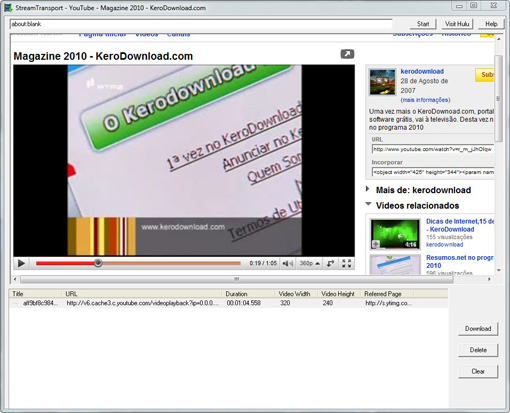This screenshot has height=413, width=510.
Task: Click the Visit Hulu button
Action: coord(457,24)
